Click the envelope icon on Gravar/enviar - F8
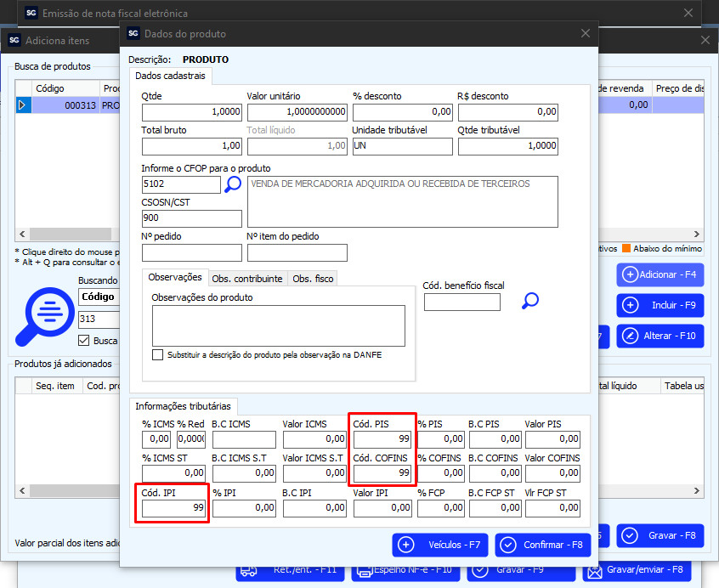 (x=595, y=571)
